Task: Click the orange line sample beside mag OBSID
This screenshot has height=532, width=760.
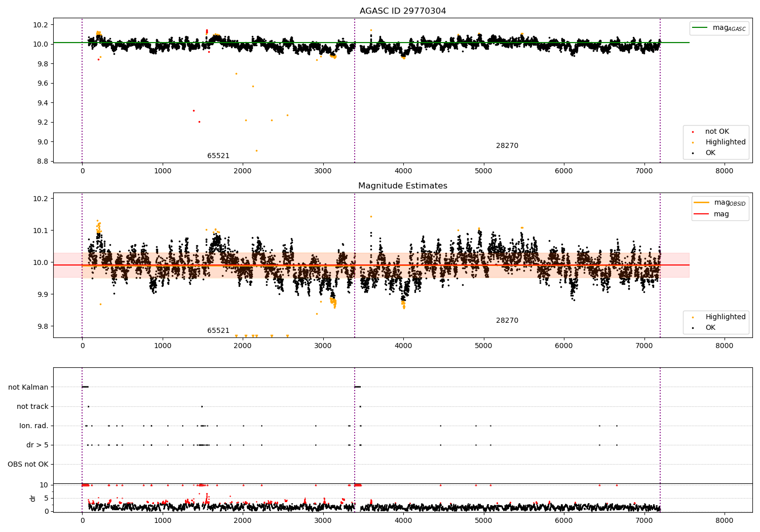Action: 701,203
